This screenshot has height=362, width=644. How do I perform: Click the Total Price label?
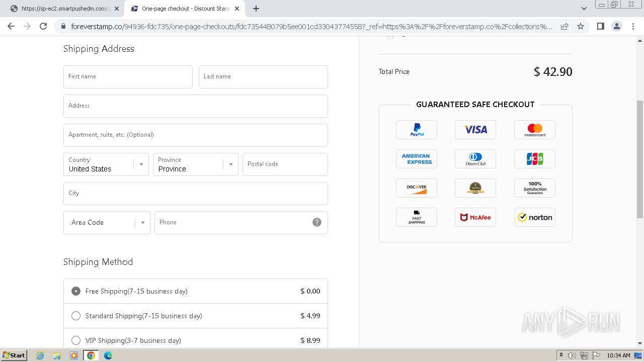pos(394,71)
